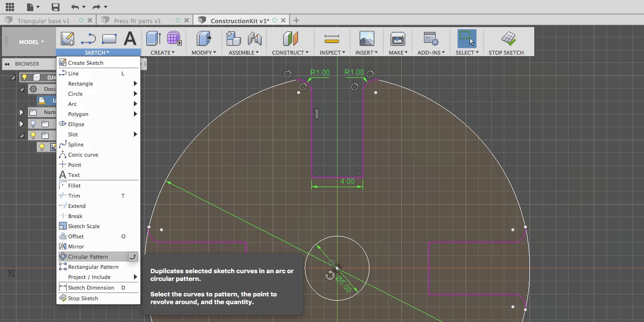The image size is (644, 322).
Task: Expand the Named Views folder arrow
Action: pos(21,112)
